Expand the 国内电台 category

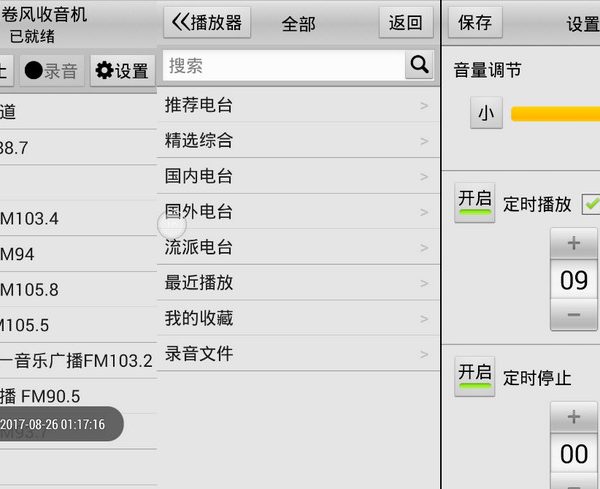pos(298,176)
